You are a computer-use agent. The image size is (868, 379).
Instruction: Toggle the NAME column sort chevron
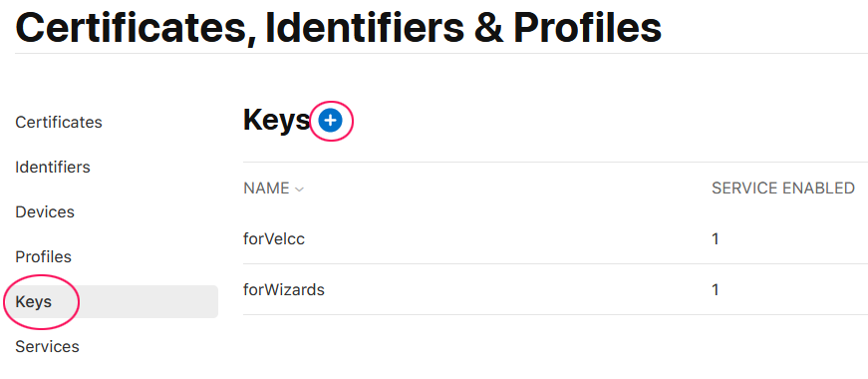pos(300,189)
